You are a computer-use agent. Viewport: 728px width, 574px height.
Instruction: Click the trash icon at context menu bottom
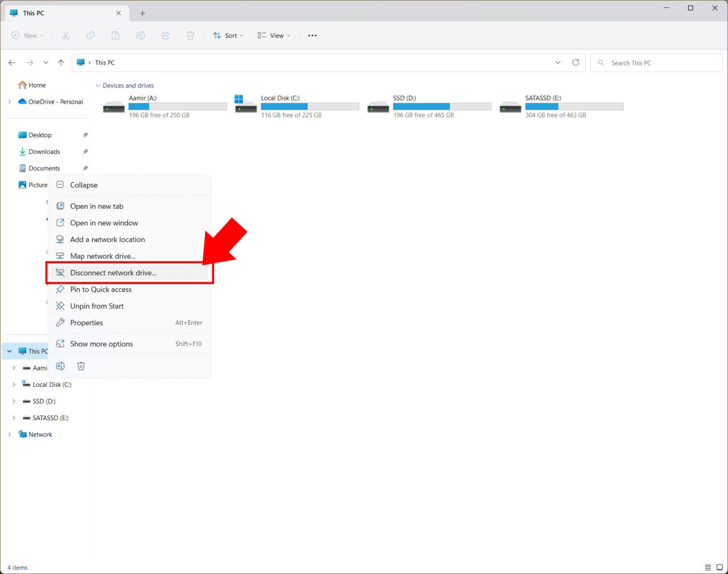click(81, 366)
